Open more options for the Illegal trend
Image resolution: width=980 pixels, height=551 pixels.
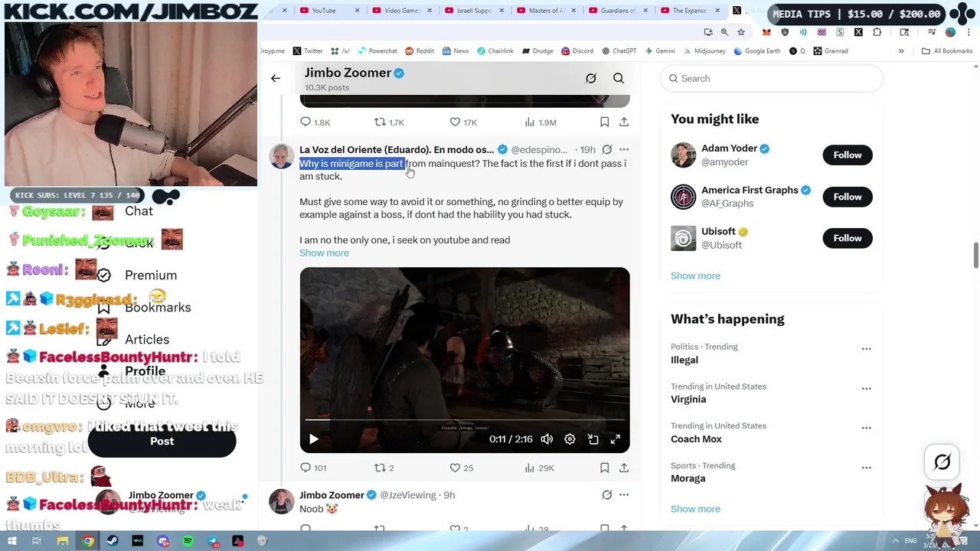(x=866, y=349)
